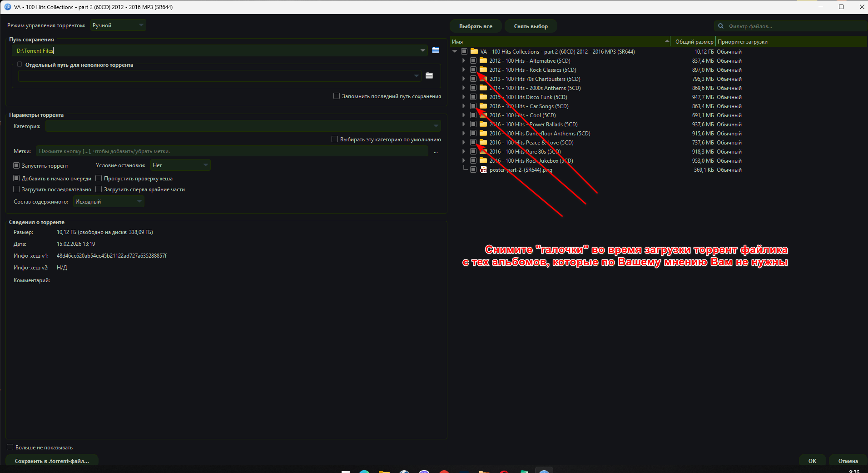Click the folder icon of Alternative (5CD)
The height and width of the screenshot is (473, 868).
[x=483, y=61]
